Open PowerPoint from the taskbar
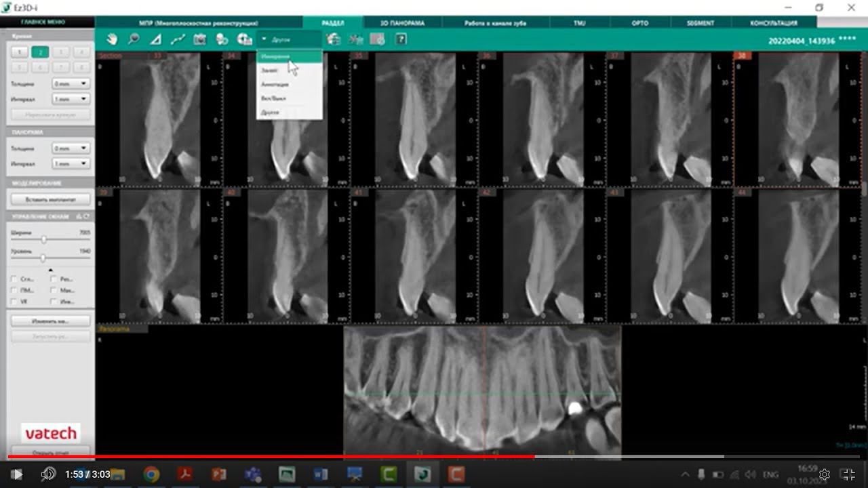This screenshot has width=868, height=488. (x=218, y=474)
